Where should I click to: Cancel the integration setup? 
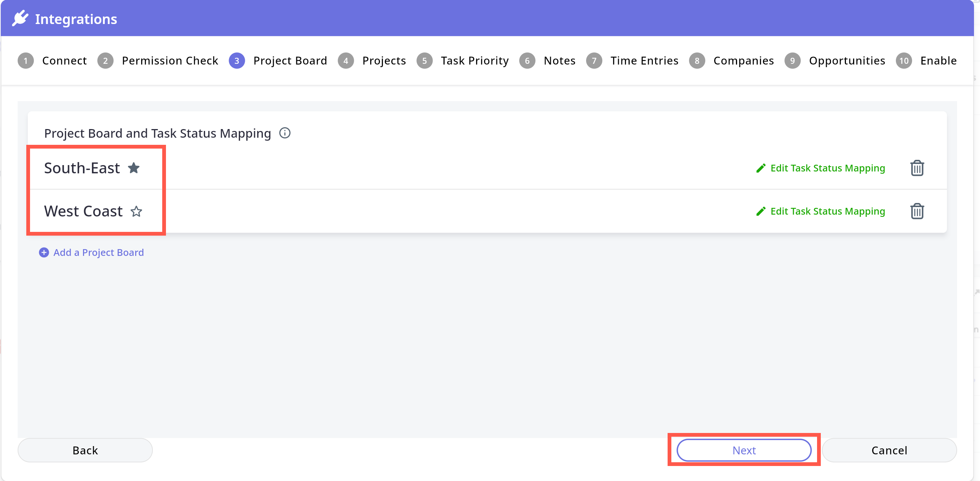[x=889, y=450]
